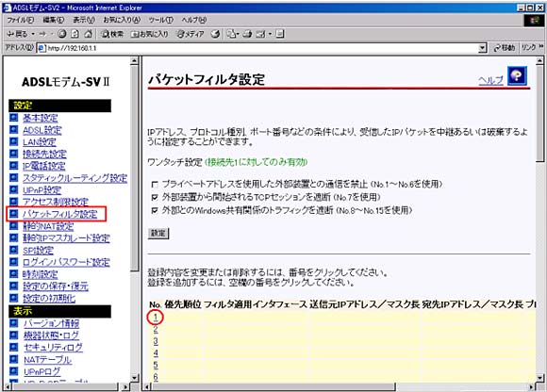The image size is (547, 392).
Task: Go back with the 戻る toolbar button
Action: 17,34
